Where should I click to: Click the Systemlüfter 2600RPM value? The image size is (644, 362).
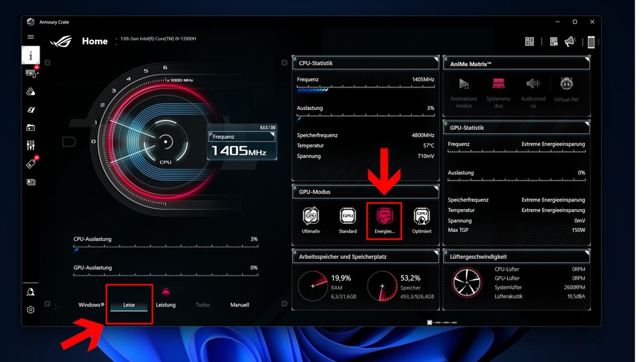574,288
